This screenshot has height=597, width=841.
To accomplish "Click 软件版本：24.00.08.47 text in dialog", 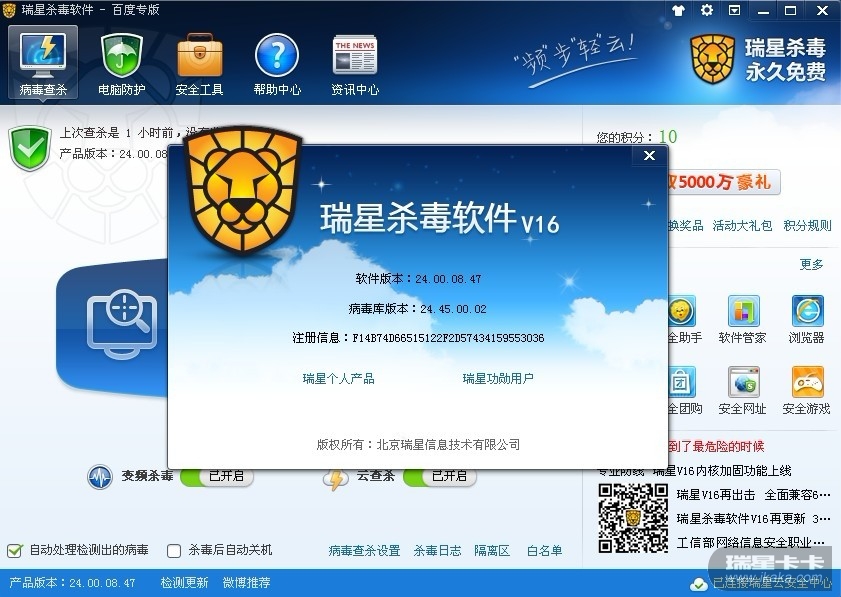I will click(418, 279).
